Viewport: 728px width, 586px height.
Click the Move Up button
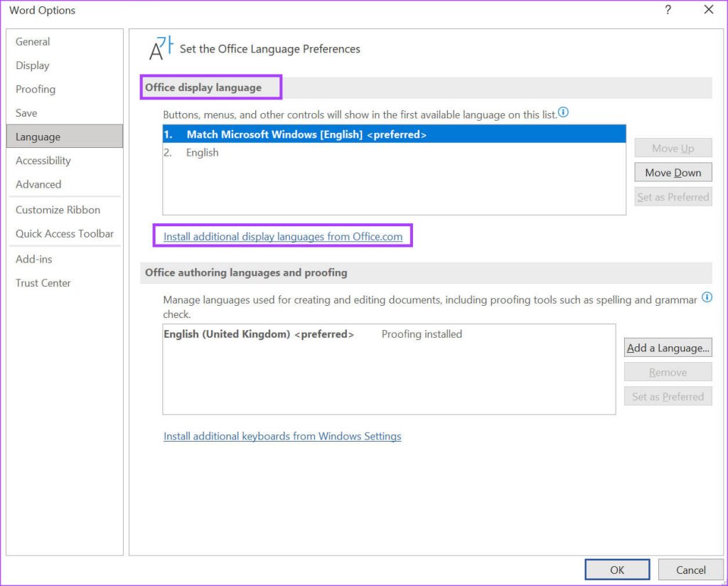673,148
